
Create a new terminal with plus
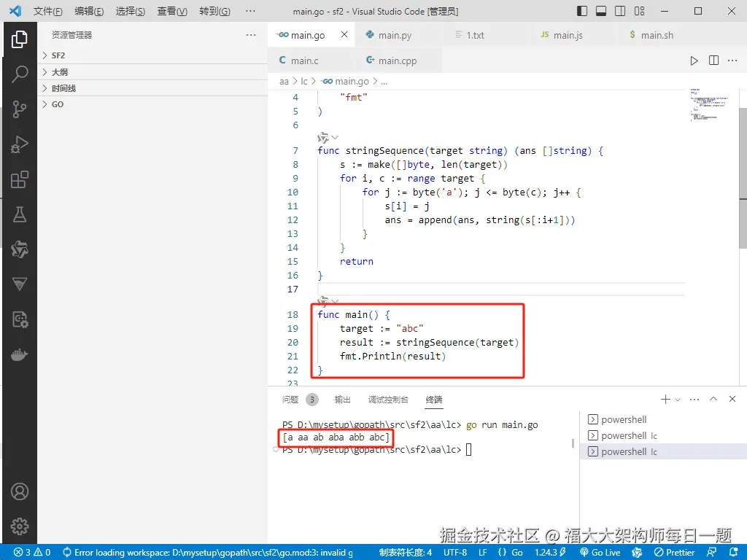[665, 399]
